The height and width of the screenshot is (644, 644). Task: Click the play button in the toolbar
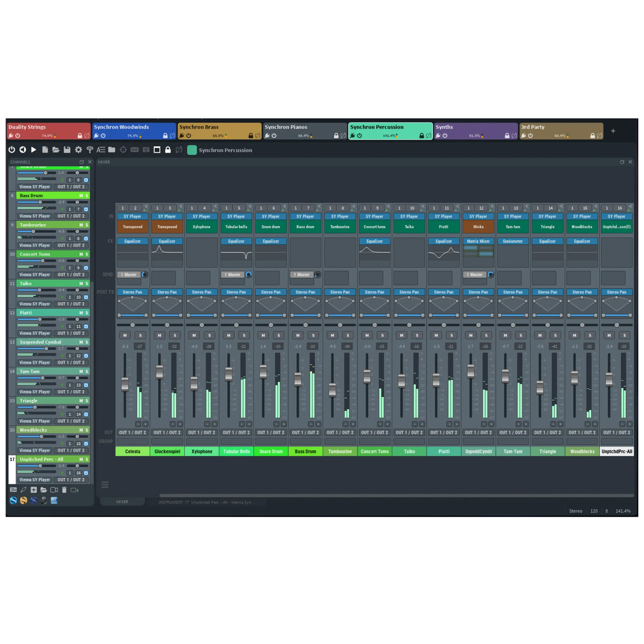coord(33,150)
